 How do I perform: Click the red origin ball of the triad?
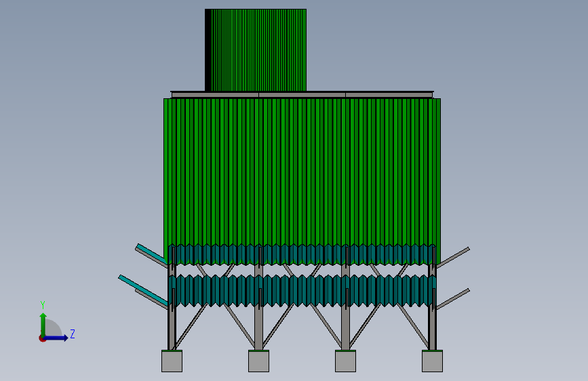click(42, 338)
